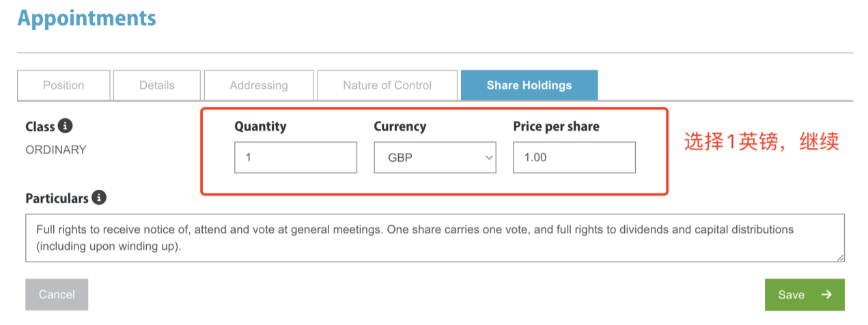Open the Currency dropdown showing GBP
Viewport: 868px width, 325px height.
(x=435, y=157)
